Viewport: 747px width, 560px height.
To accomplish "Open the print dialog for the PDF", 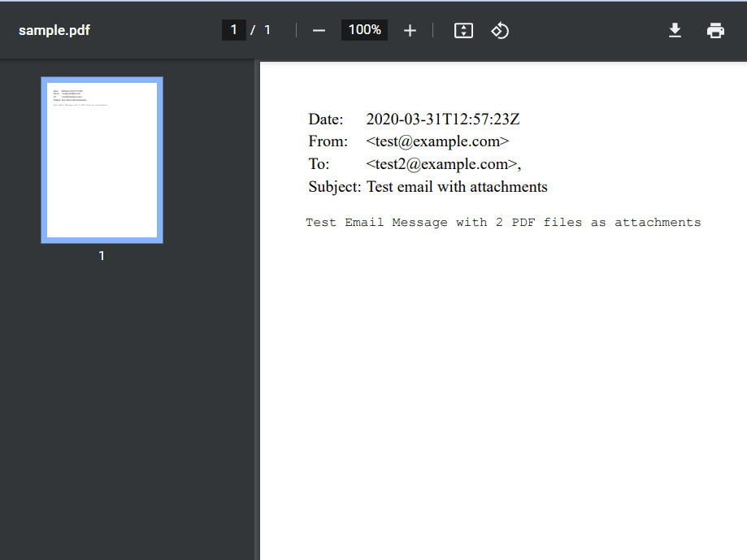I will (x=715, y=30).
